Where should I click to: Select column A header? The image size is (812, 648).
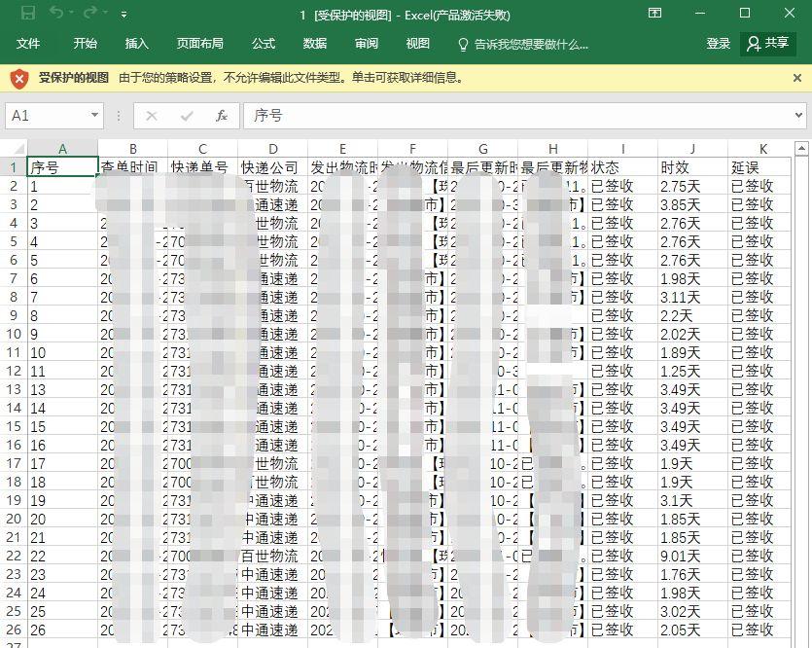(62, 149)
